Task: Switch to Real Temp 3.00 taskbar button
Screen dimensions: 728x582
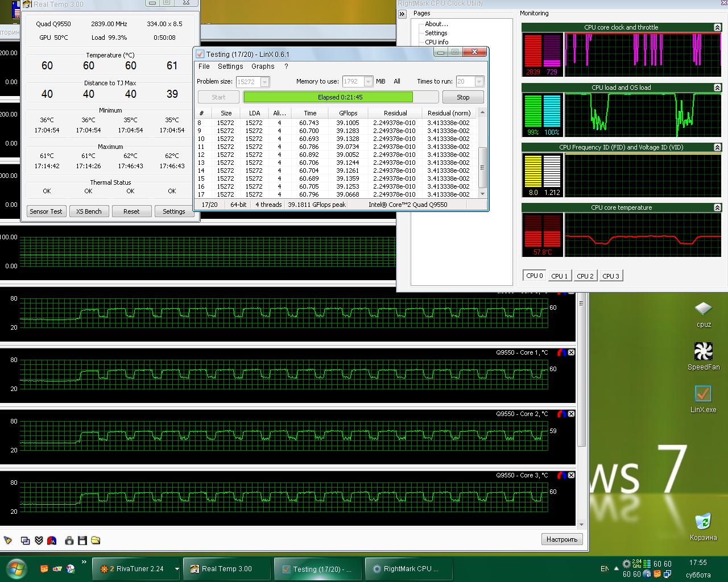Action: click(227, 568)
